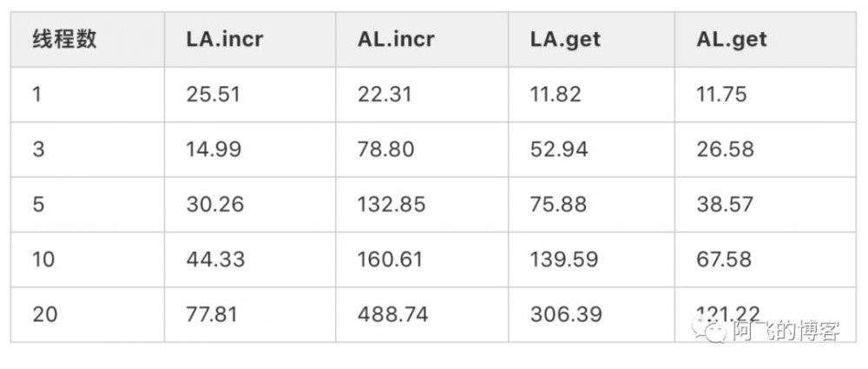Screen dimensions: 868x369
Task: Select the cell showing 11.82
Action: (x=556, y=95)
